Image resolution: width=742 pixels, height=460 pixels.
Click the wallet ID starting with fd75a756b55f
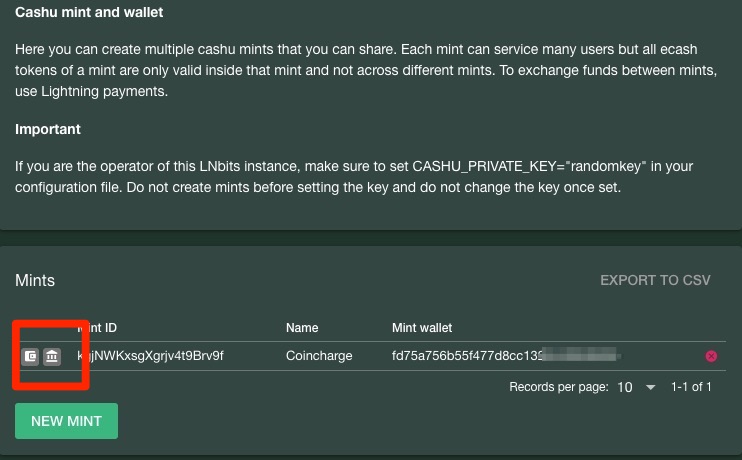467,356
